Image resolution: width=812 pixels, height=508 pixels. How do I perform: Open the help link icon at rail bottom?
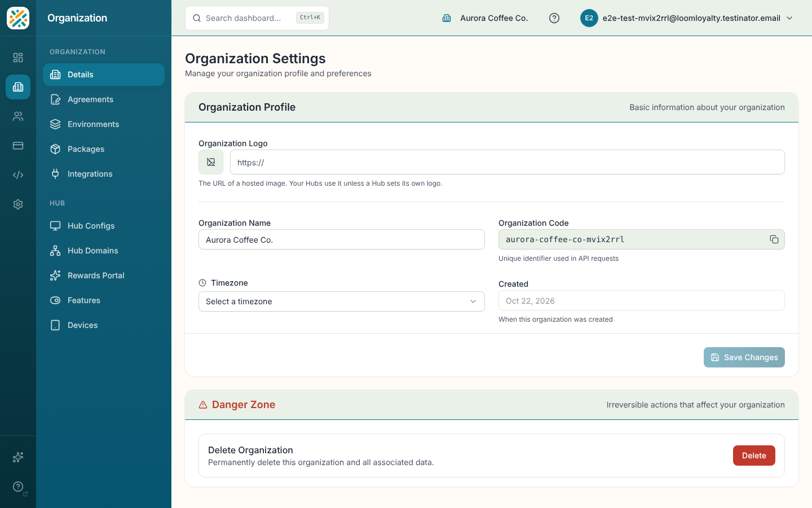click(x=18, y=487)
